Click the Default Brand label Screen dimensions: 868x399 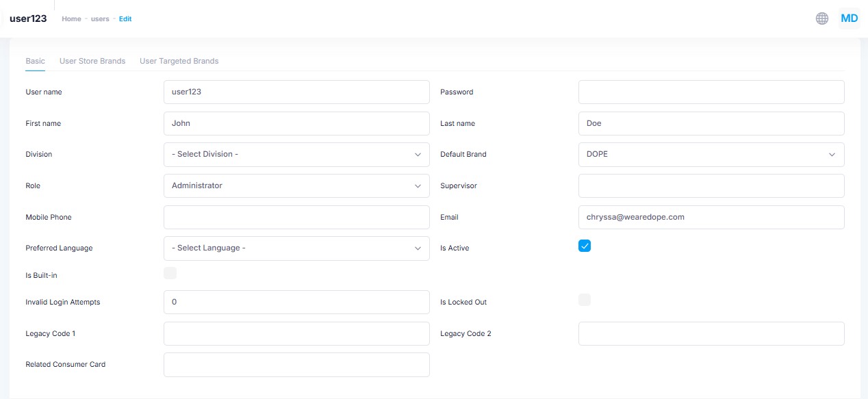coord(463,155)
